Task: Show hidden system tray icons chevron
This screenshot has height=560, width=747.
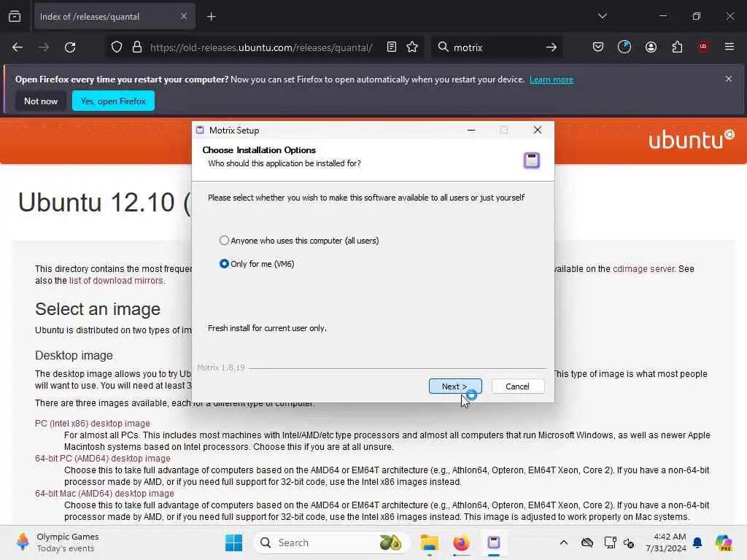Action: 564,542
